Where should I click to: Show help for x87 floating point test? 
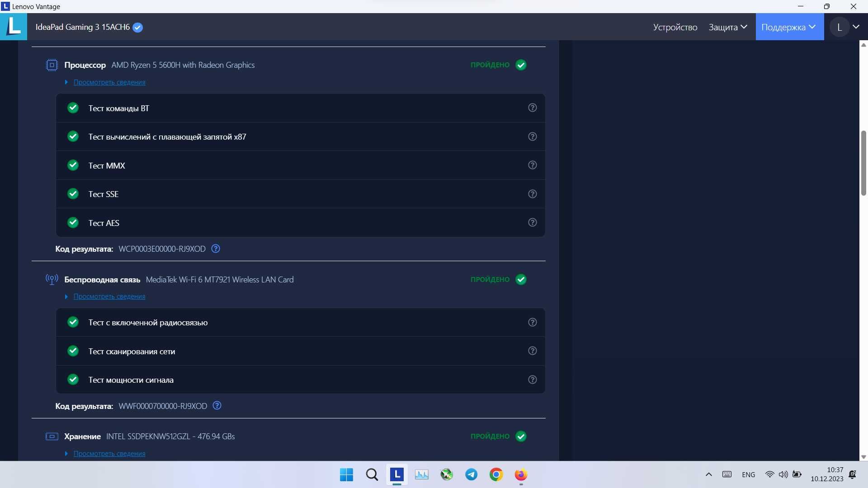tap(533, 136)
